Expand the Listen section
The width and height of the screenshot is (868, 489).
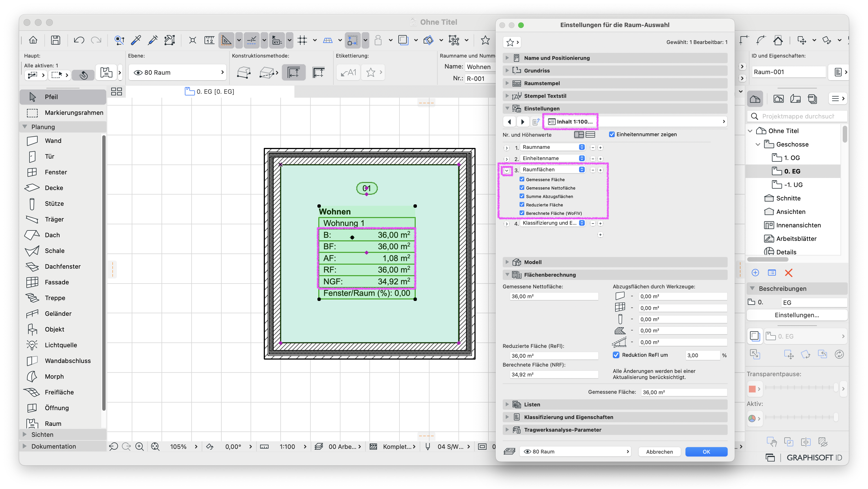point(507,405)
